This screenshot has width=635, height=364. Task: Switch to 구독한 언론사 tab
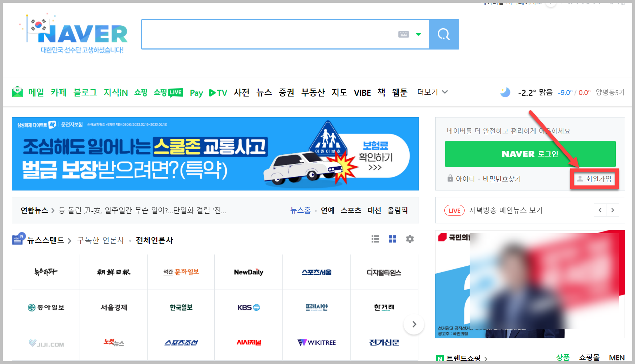coord(101,240)
